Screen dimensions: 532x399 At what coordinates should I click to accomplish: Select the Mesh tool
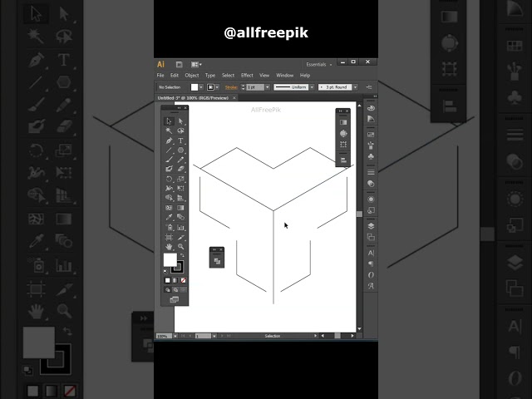click(x=169, y=208)
